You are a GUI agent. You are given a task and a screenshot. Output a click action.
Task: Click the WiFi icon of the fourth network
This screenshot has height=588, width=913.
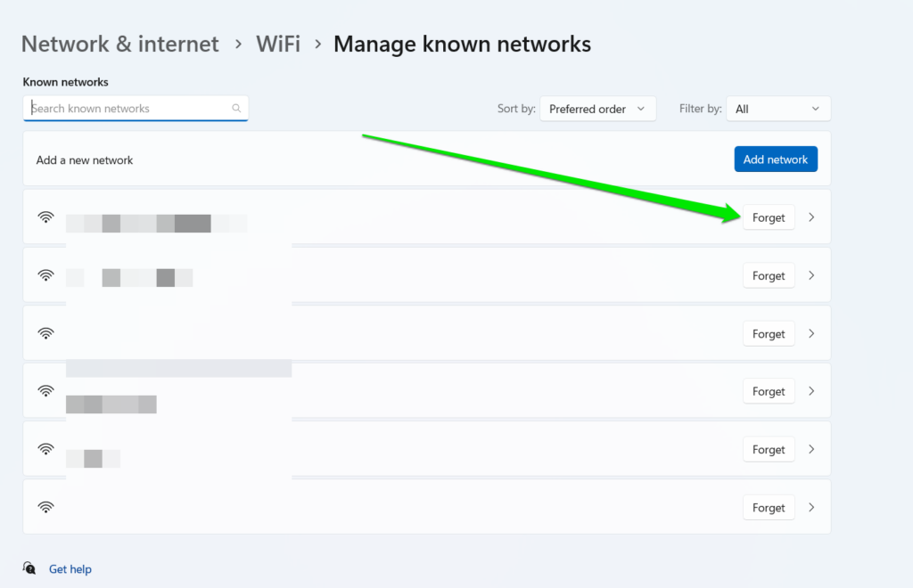(x=46, y=391)
